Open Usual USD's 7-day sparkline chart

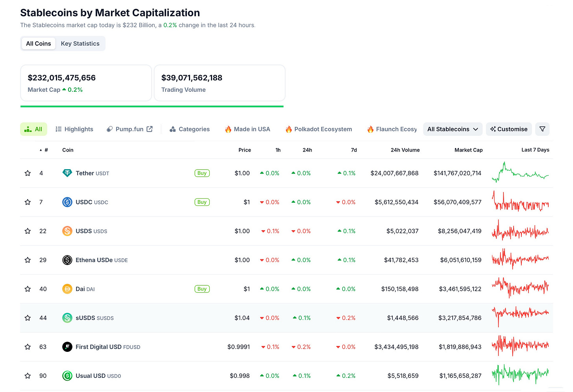[520, 375]
